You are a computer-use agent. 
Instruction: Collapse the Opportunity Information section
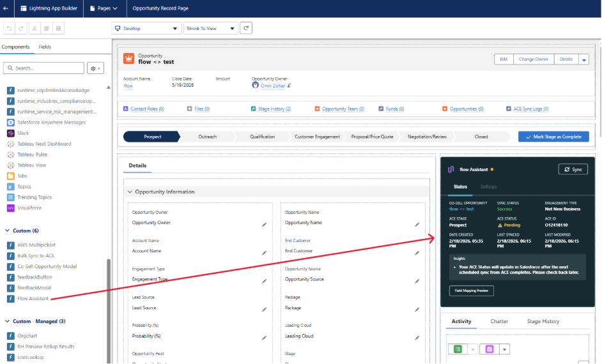click(x=130, y=192)
